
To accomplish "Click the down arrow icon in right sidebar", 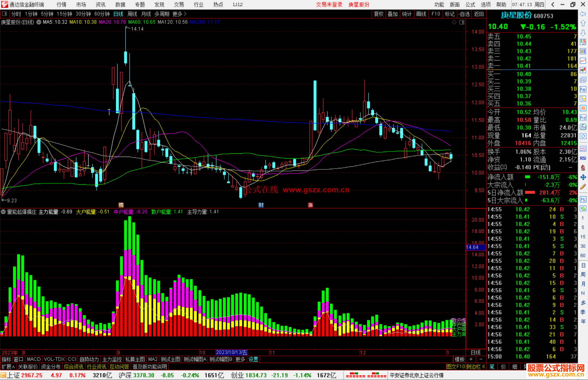I will click(583, 33).
